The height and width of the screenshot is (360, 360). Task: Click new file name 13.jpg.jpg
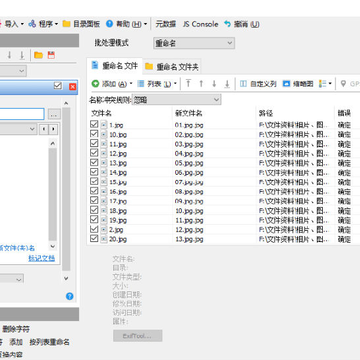[189, 239]
